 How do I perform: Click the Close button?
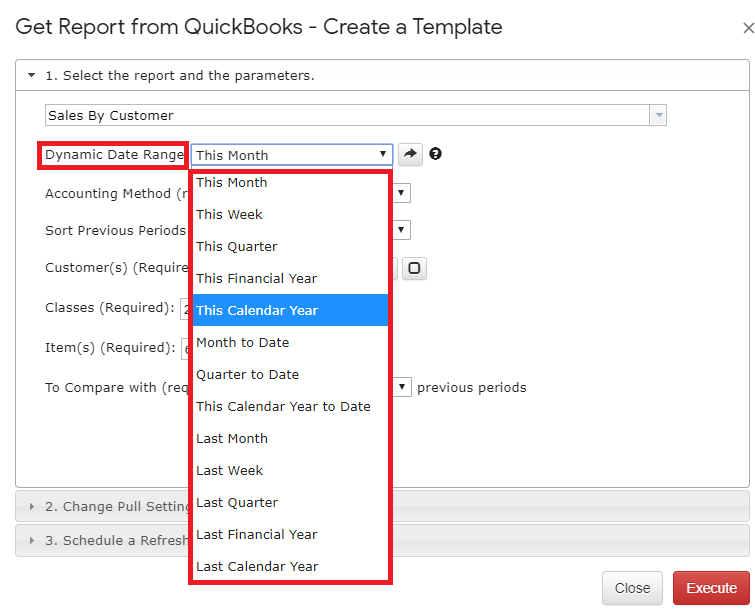tap(632, 588)
